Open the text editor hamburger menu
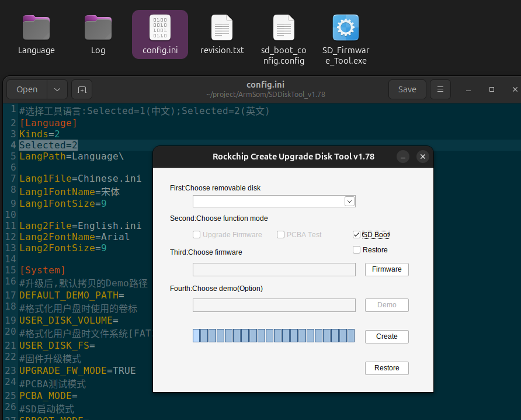The image size is (521, 420). 440,89
